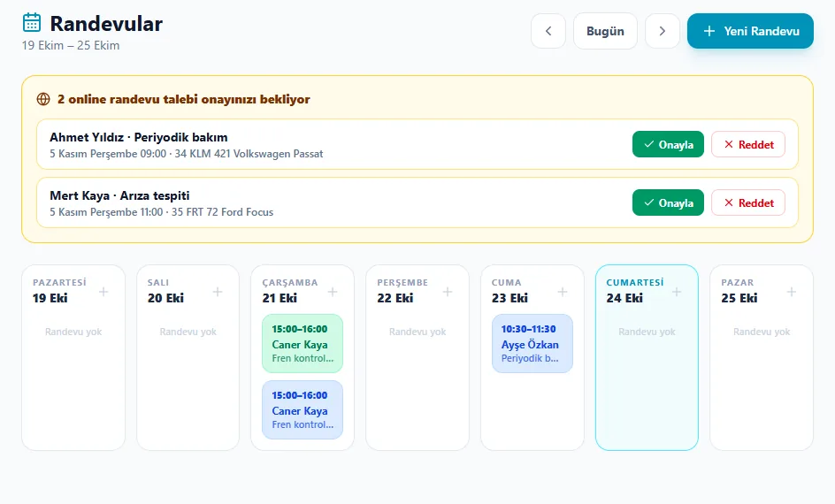Click Randevu yok text under Salı
The width and height of the screenshot is (835, 504).
[x=188, y=332]
